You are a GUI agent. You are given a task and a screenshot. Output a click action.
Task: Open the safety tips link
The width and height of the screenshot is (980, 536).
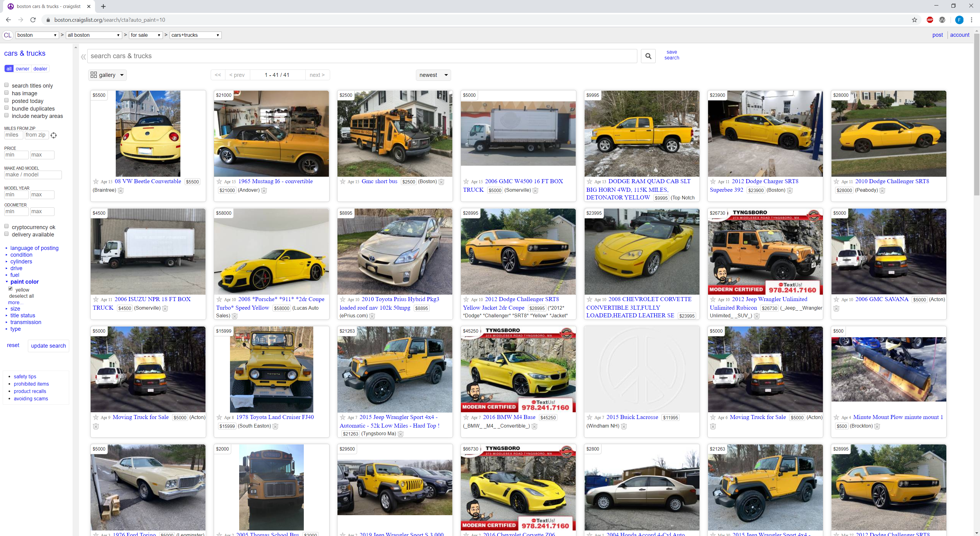coord(25,377)
